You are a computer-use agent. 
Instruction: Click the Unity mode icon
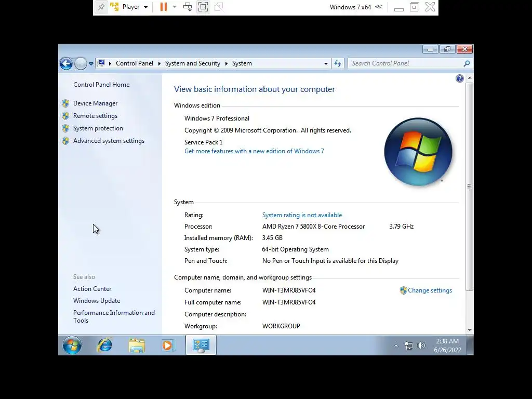click(x=219, y=7)
